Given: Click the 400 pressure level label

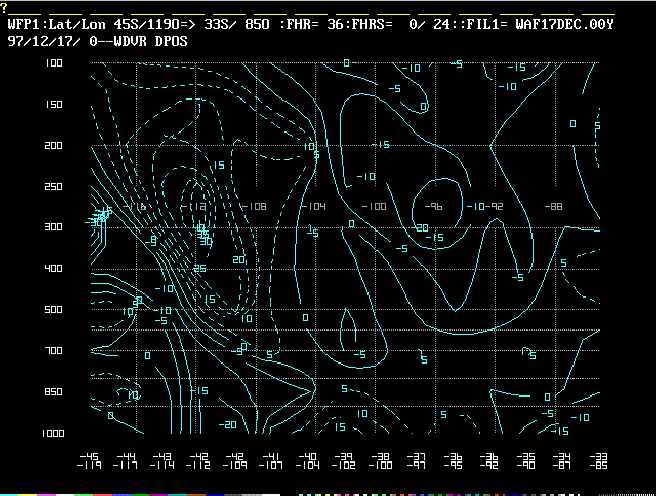Looking at the screenshot, I should [x=53, y=268].
